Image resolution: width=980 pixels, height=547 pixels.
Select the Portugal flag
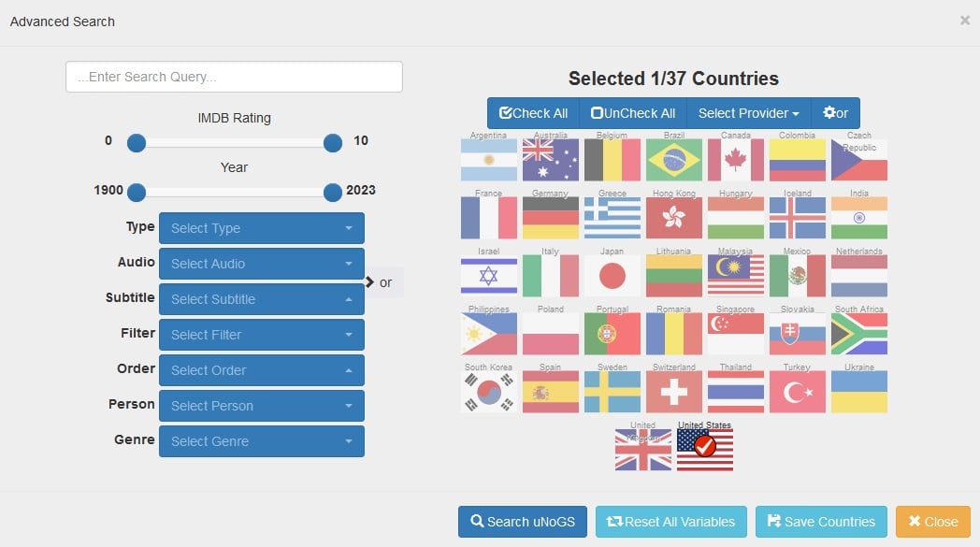point(612,335)
